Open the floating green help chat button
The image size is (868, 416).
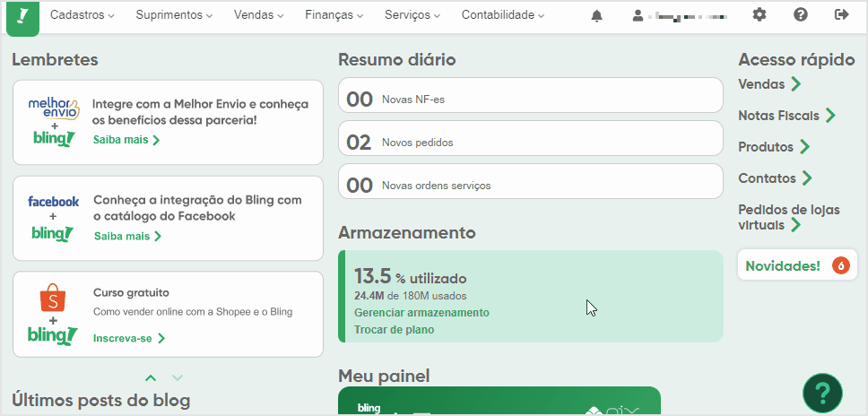click(x=822, y=394)
